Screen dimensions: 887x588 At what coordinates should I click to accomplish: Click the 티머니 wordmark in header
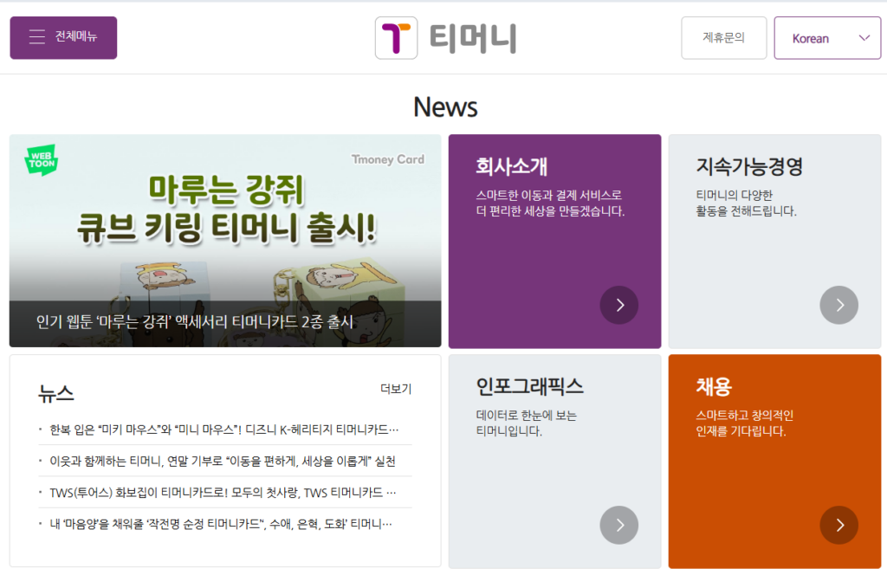click(473, 38)
